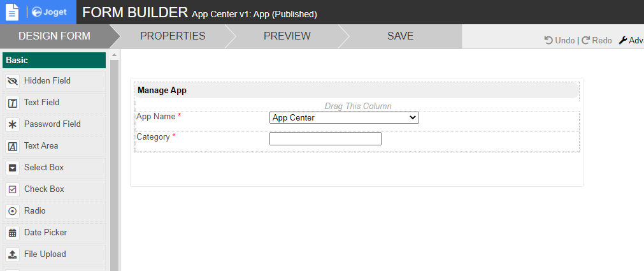Open the Preview step tab
Screen dimensions: 644x271
click(x=287, y=36)
